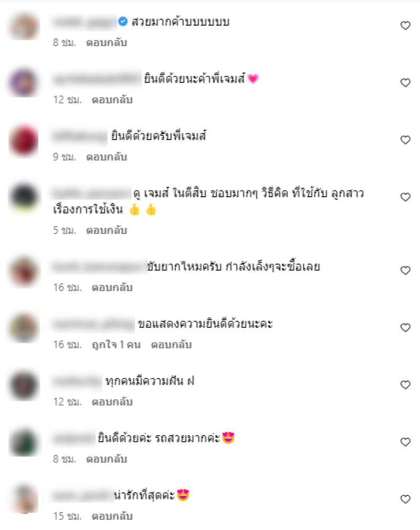Image resolution: width=420 pixels, height=530 pixels.
Task: Open the verified commenter's profile picture
Action: pos(24,26)
